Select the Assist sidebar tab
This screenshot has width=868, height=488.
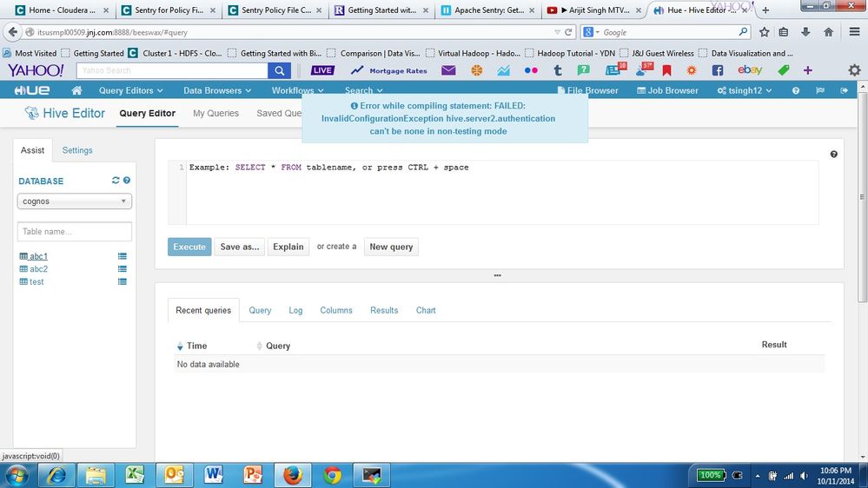coord(33,150)
